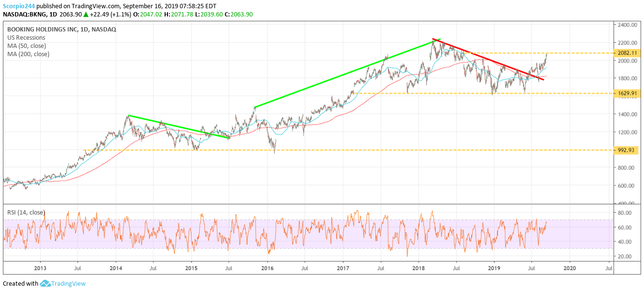644x292 pixels.
Task: Select the short green descending trendline from 2014
Action: coord(179,126)
